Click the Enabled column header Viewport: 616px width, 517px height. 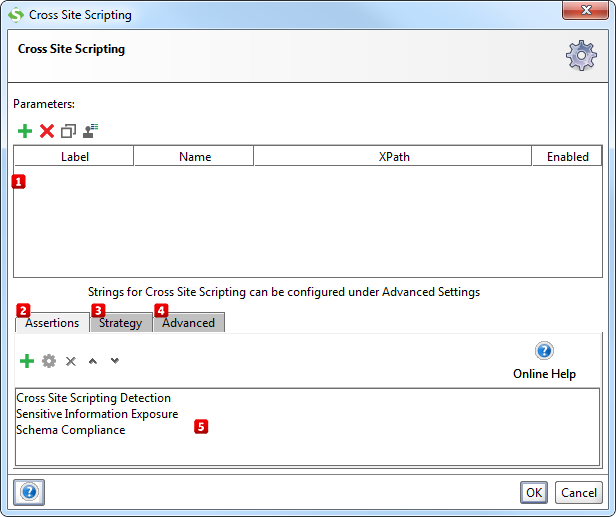point(567,156)
